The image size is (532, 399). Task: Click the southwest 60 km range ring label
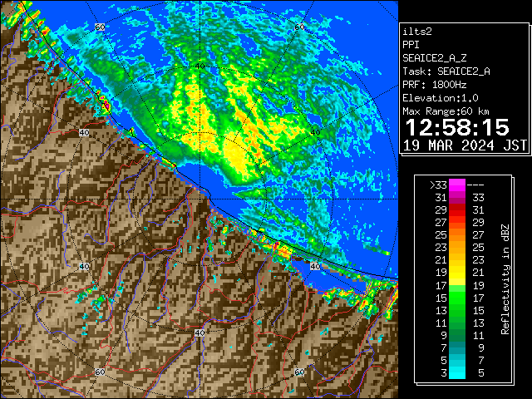(x=100, y=372)
